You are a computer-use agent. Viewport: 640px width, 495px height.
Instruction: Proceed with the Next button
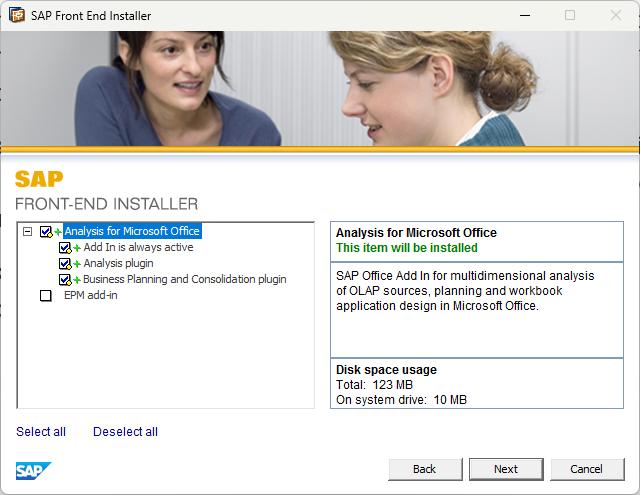506,469
